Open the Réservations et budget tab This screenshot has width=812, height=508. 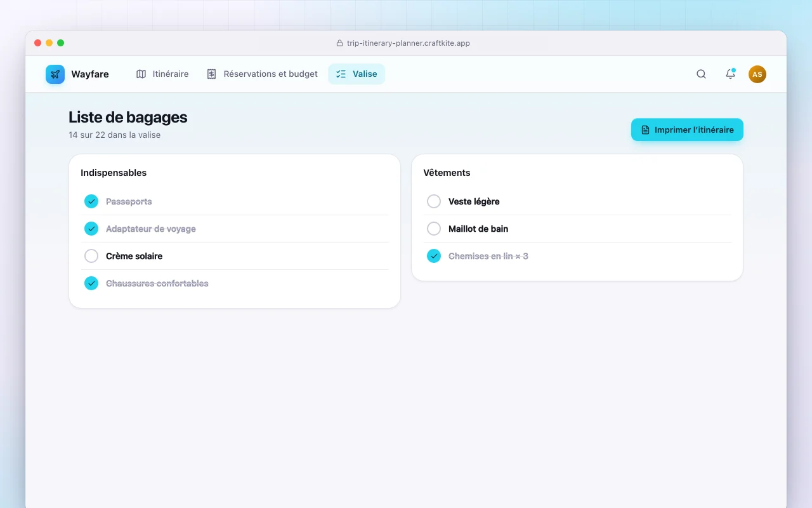[263, 74]
